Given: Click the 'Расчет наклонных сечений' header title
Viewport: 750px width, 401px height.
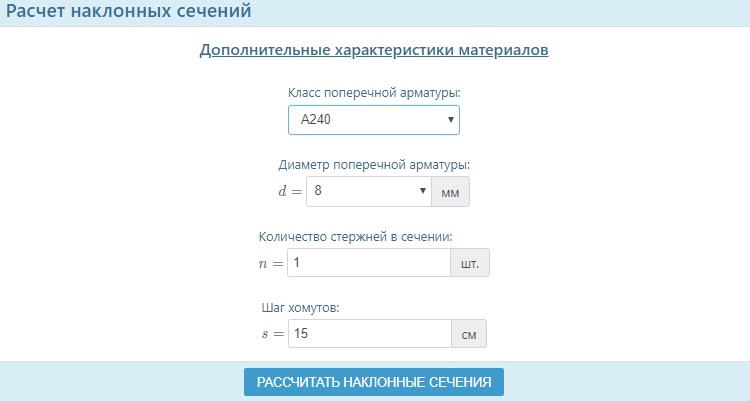Looking at the screenshot, I should 128,12.
